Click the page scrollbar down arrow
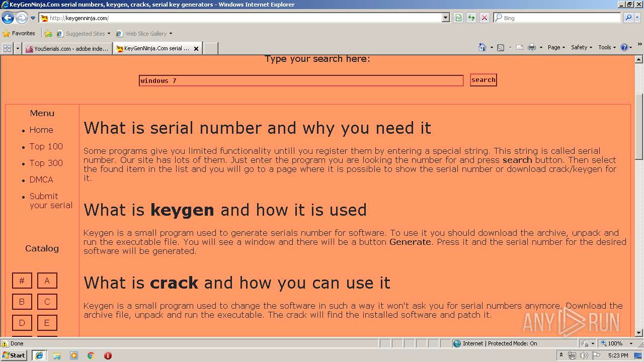 tap(639, 333)
